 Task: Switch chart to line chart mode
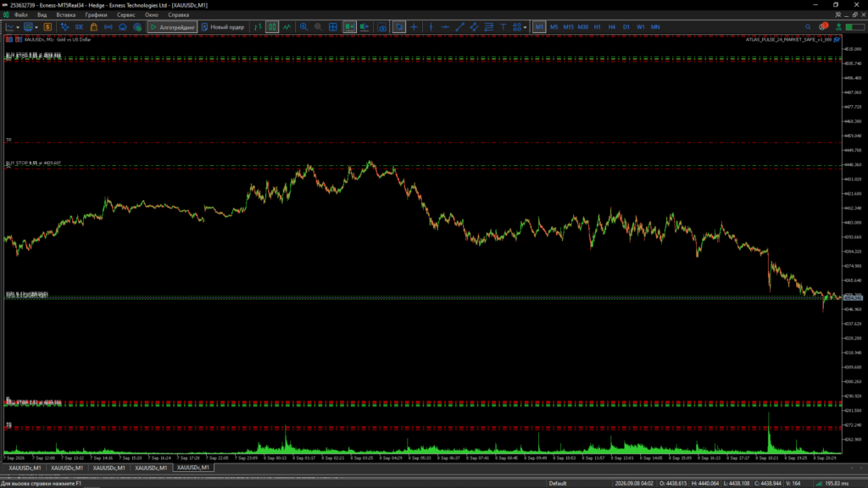(x=287, y=27)
